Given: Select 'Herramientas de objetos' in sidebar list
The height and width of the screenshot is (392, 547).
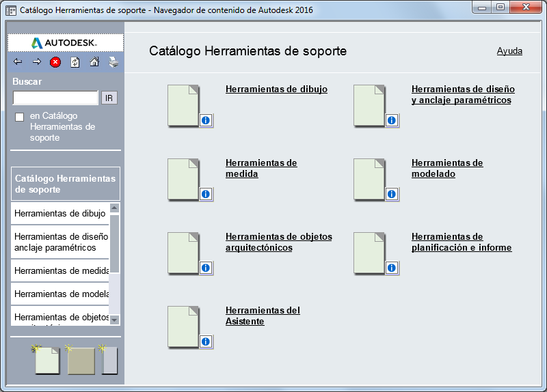Looking at the screenshot, I should pyautogui.click(x=60, y=316).
